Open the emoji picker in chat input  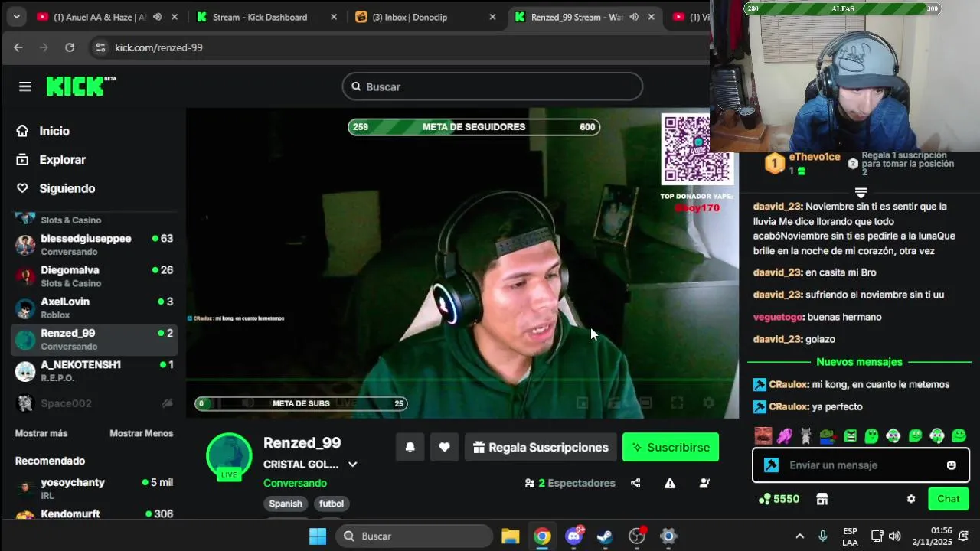coord(952,465)
